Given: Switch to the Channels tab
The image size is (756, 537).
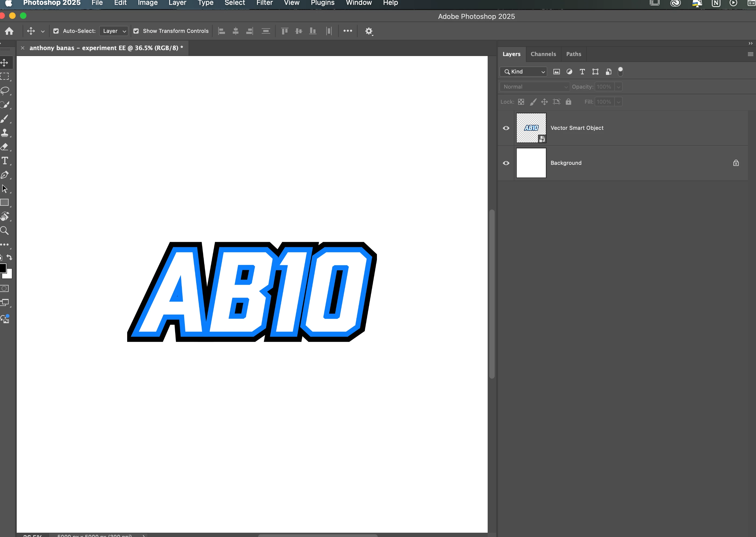Looking at the screenshot, I should pyautogui.click(x=543, y=54).
